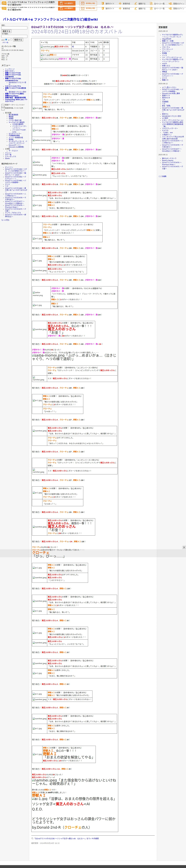Close the ad banner with X icon
Viewport: 186px width, 868px height.
click(x=184, y=548)
